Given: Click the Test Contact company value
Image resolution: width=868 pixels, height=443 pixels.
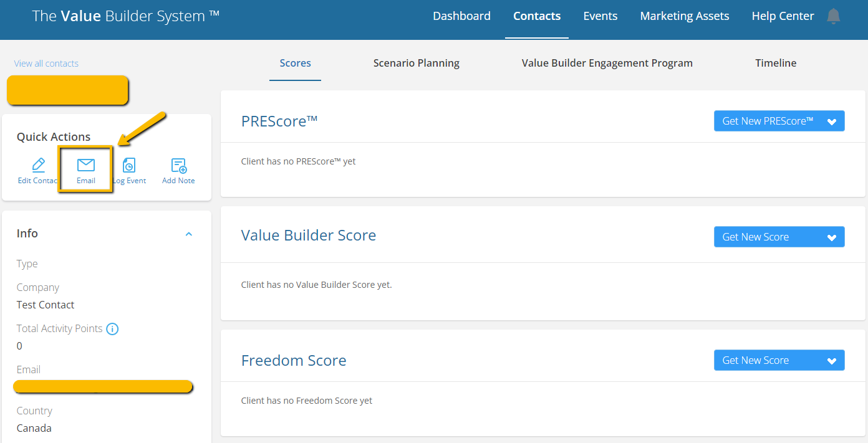Looking at the screenshot, I should point(46,305).
